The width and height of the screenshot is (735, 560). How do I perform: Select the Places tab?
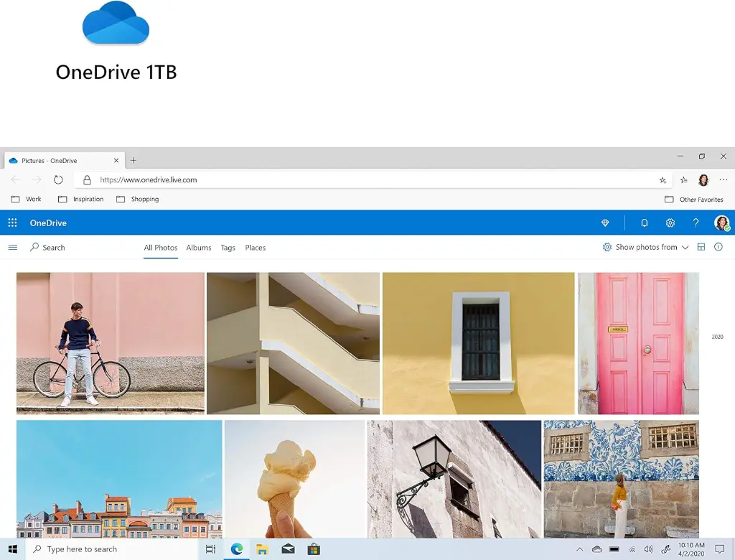click(255, 248)
